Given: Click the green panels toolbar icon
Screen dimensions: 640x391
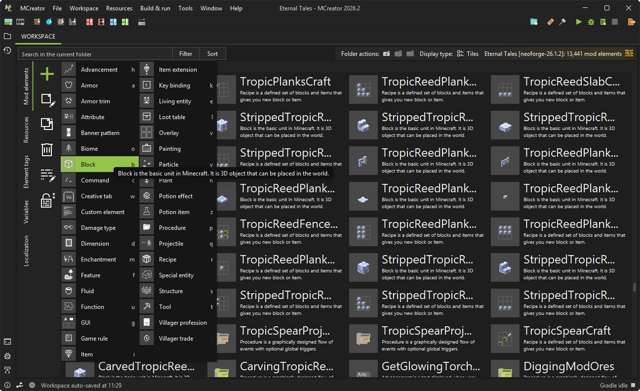Looking at the screenshot, I should 125,22.
